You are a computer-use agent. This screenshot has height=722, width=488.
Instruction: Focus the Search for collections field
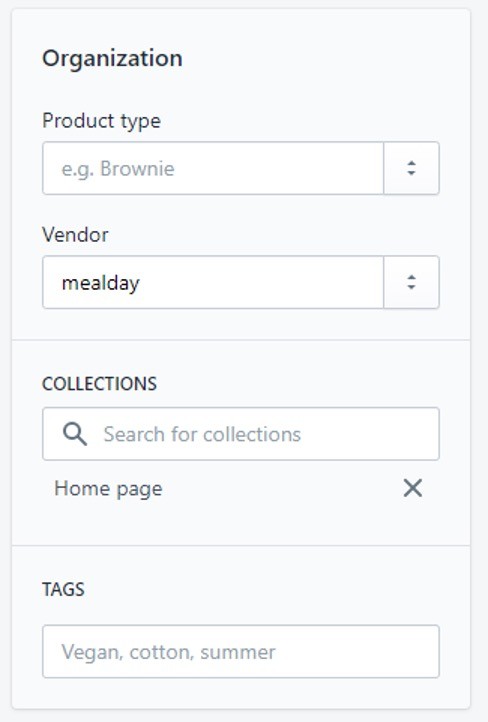241,434
